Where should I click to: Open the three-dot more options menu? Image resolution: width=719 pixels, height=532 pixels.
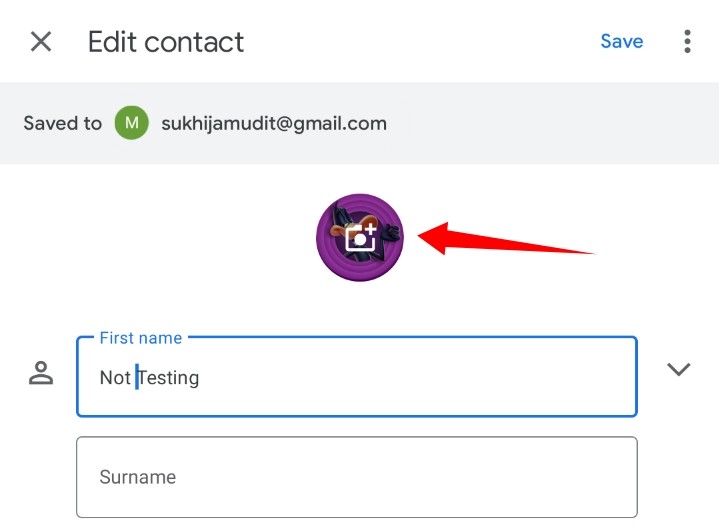[x=687, y=42]
